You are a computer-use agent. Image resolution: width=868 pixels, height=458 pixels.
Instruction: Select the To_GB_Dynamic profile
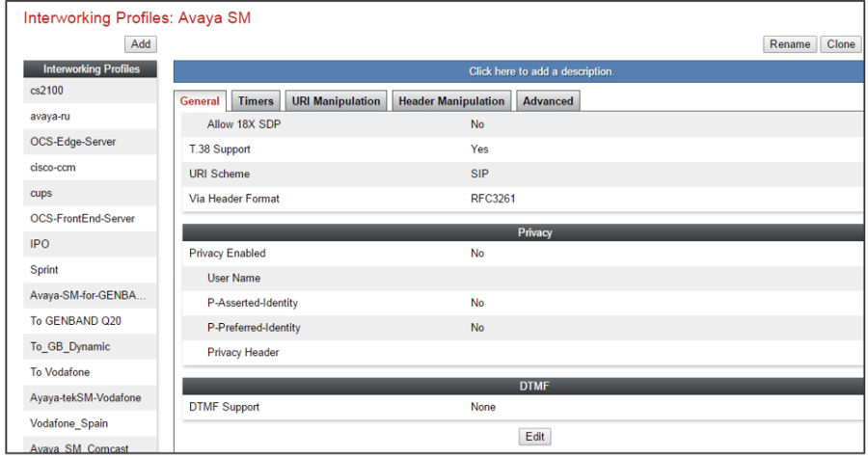point(91,346)
